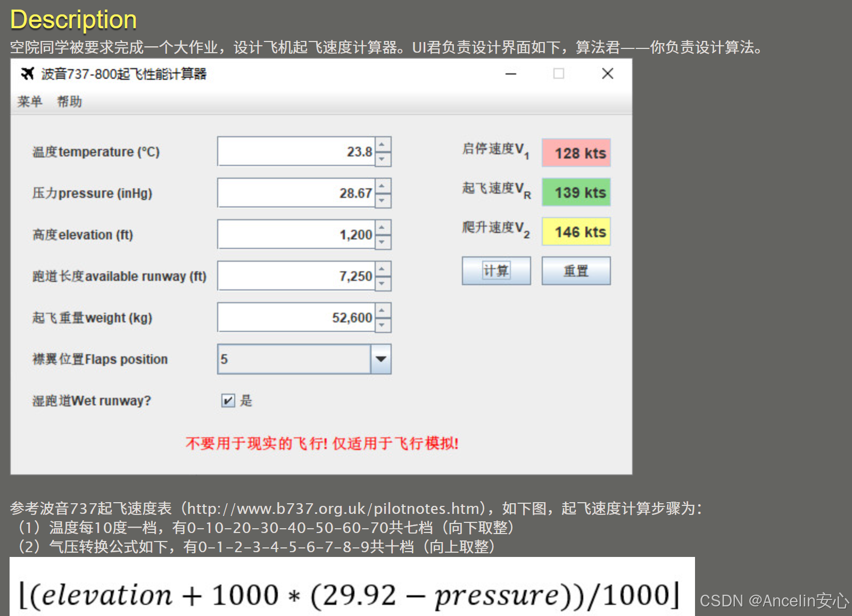This screenshot has height=616, width=852.
Task: Click the 高度elevation (ft) label
Action: coord(82,235)
